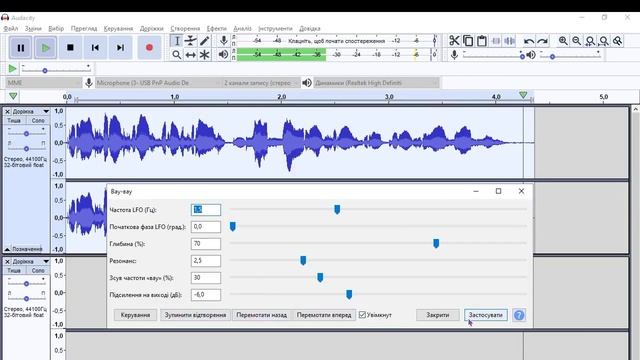Open the Динаміки playback device dropdown

(x=376, y=83)
